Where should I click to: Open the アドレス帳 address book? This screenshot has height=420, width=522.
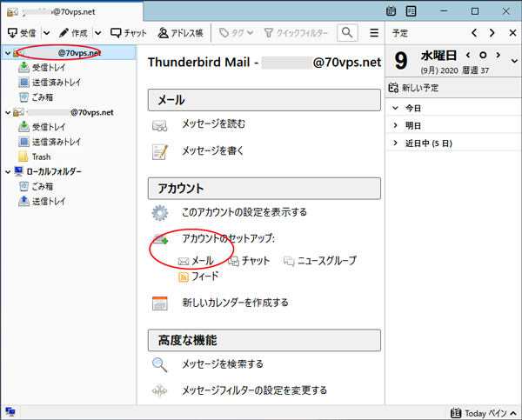click(x=180, y=33)
